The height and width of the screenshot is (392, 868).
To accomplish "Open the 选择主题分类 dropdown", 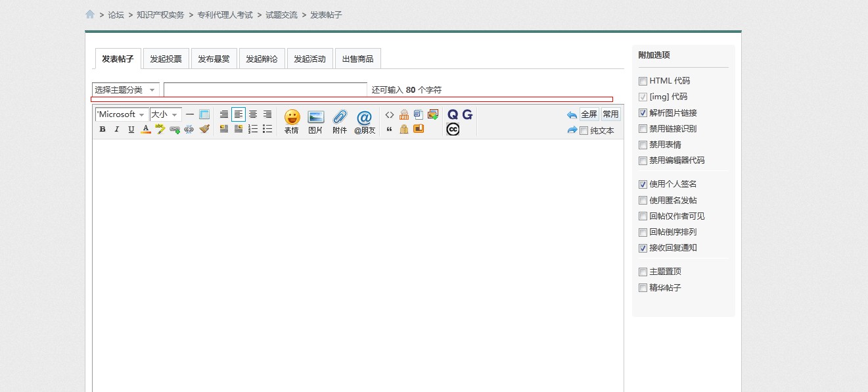I will click(125, 89).
